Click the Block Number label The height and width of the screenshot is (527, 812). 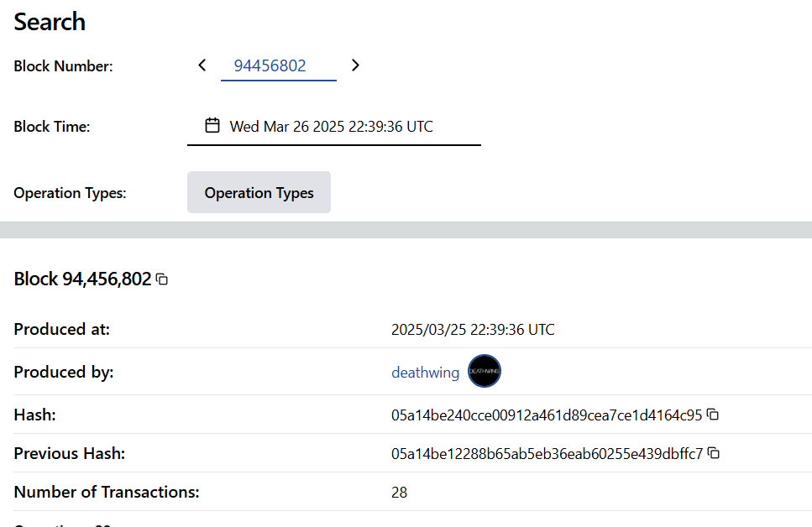pyautogui.click(x=63, y=66)
